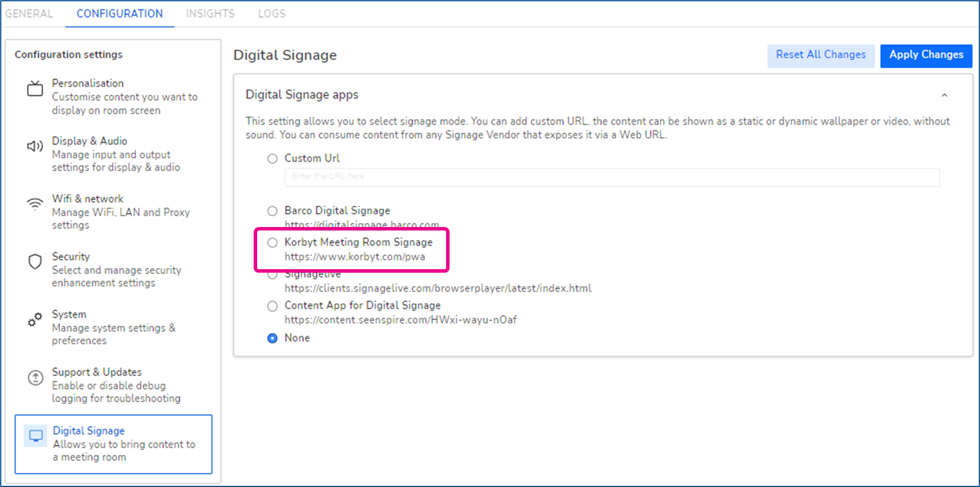The width and height of the screenshot is (980, 487).
Task: Click the Korbyt Meeting Room Signage label
Action: pyautogui.click(x=358, y=242)
